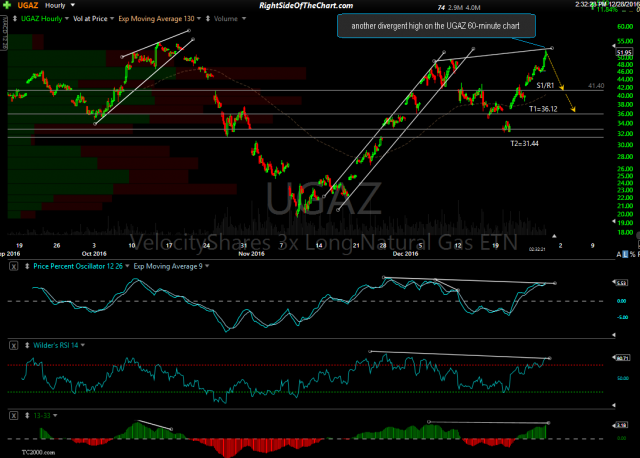Image resolution: width=640 pixels, height=458 pixels.
Task: Close the Wilder's RSI pane
Action: pos(11,344)
